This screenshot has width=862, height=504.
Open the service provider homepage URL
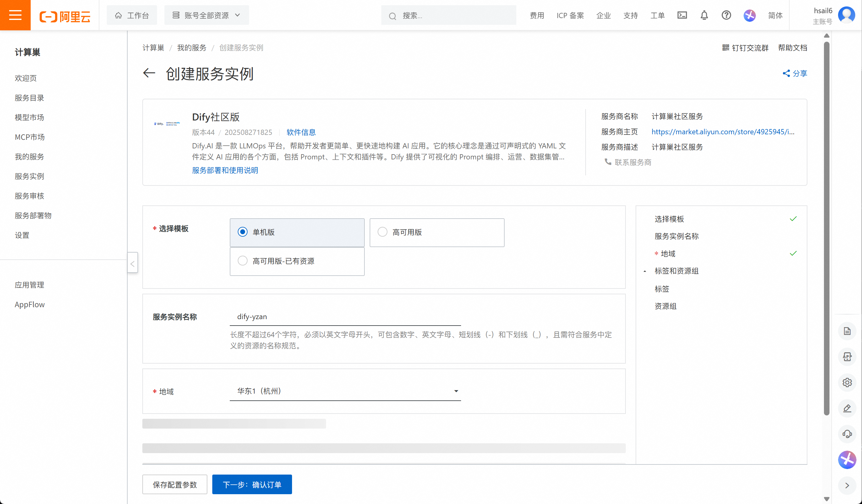pos(723,132)
